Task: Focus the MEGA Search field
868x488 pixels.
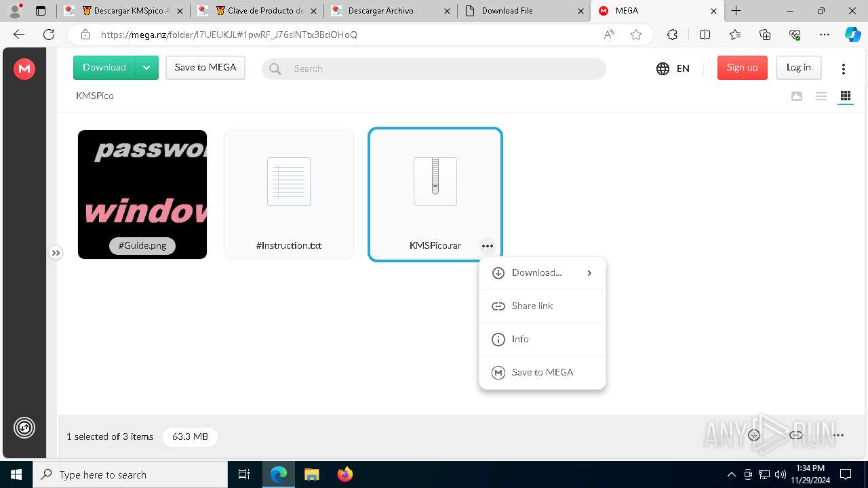Action: pyautogui.click(x=434, y=68)
